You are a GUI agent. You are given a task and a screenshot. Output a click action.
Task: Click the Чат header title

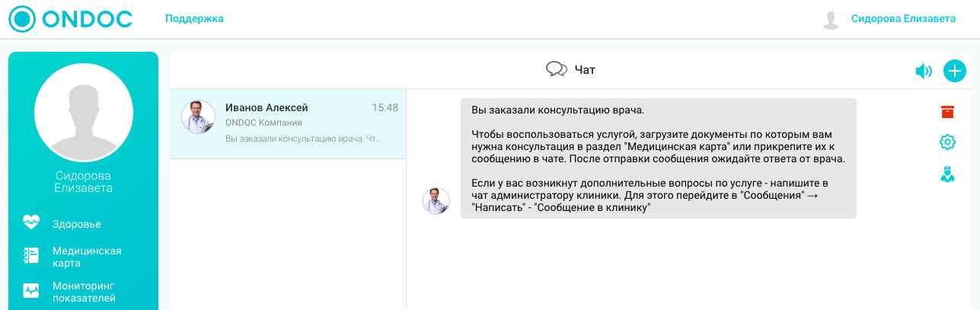pyautogui.click(x=585, y=70)
